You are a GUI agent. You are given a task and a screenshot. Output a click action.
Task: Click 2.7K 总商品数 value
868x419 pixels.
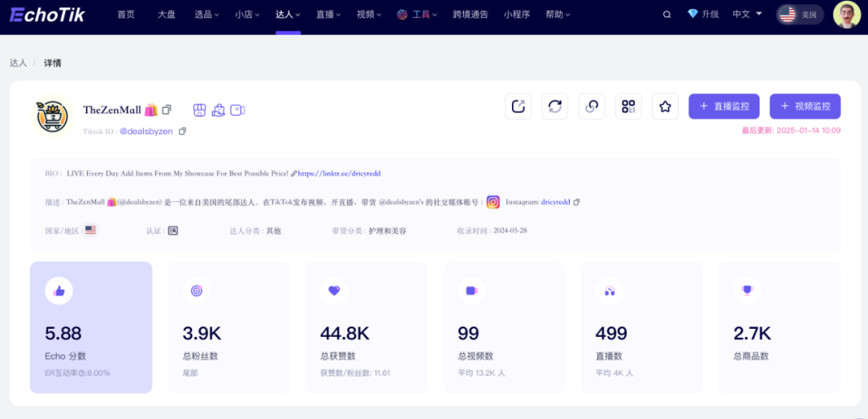[751, 334]
